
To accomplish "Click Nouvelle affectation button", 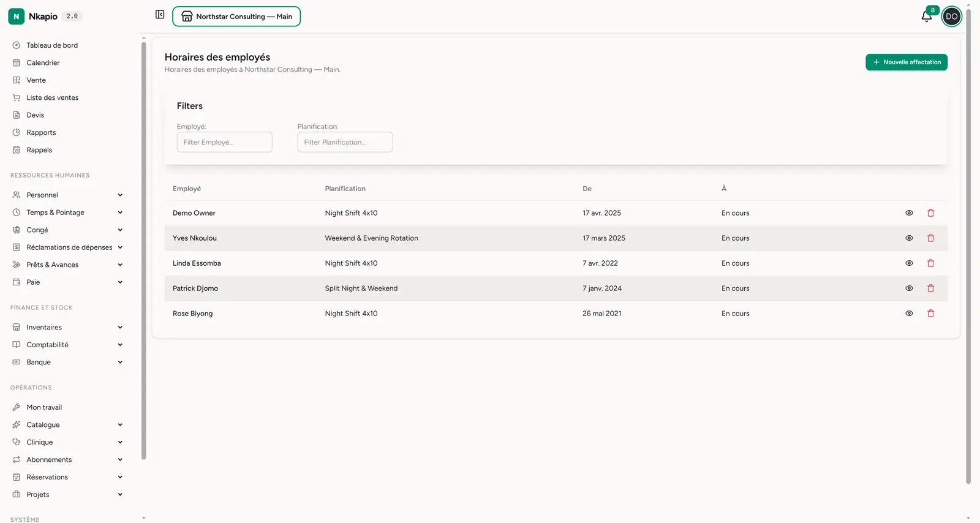I will click(x=907, y=62).
